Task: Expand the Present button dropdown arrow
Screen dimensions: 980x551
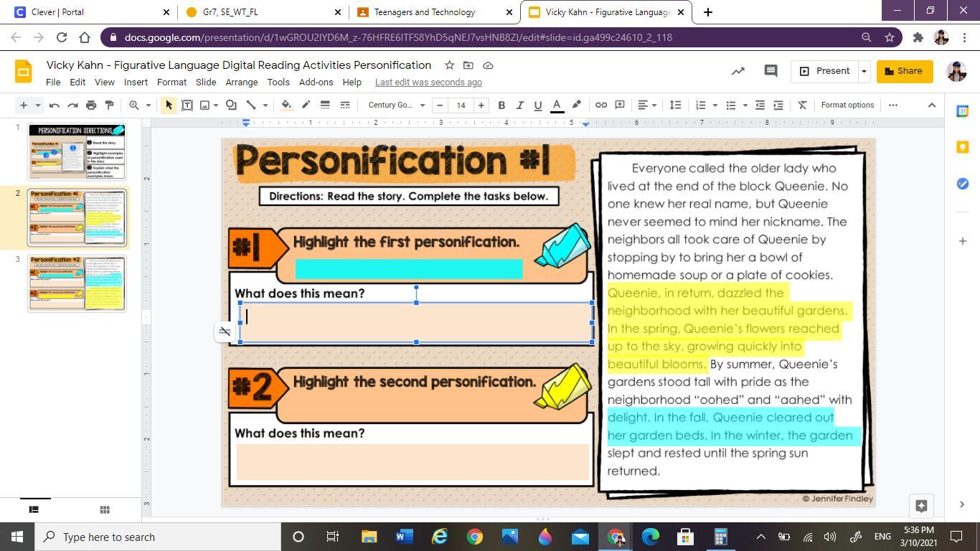Action: (864, 71)
